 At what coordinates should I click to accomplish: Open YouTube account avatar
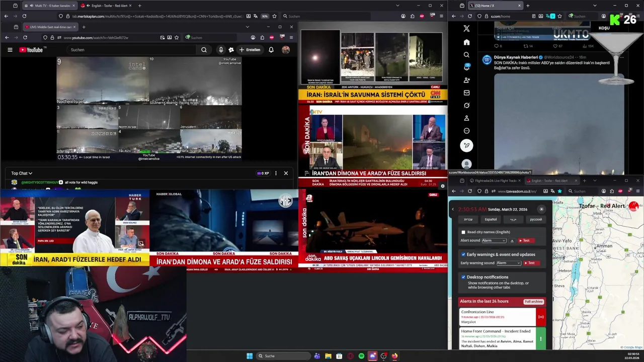pyautogui.click(x=286, y=50)
